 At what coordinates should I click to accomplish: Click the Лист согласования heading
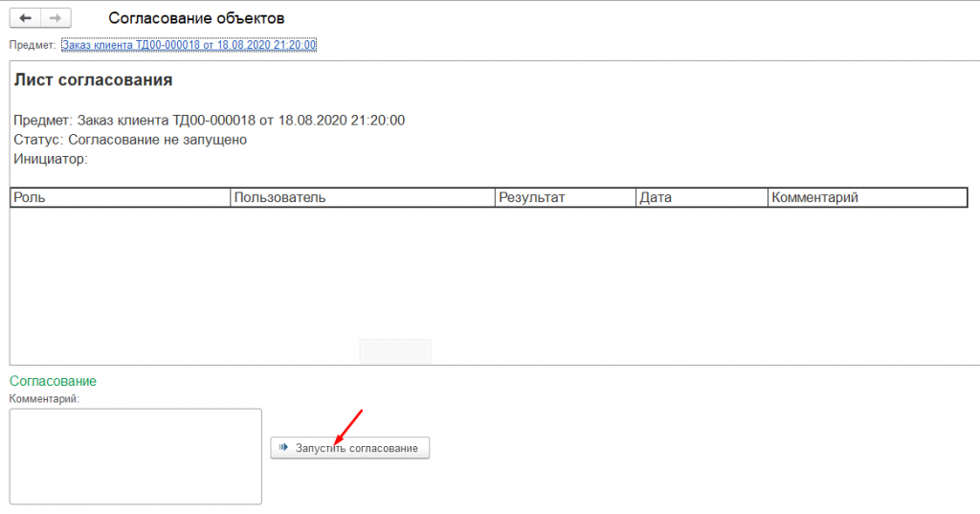click(x=93, y=80)
